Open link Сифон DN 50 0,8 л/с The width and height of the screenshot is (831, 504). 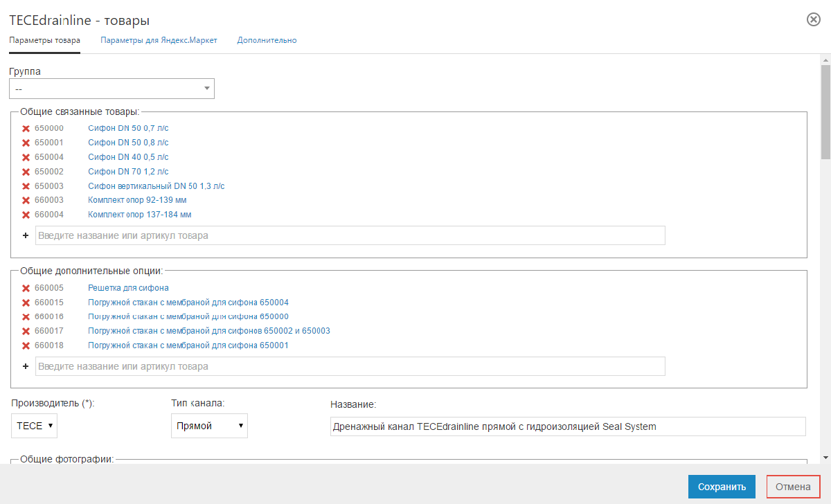[x=128, y=143]
